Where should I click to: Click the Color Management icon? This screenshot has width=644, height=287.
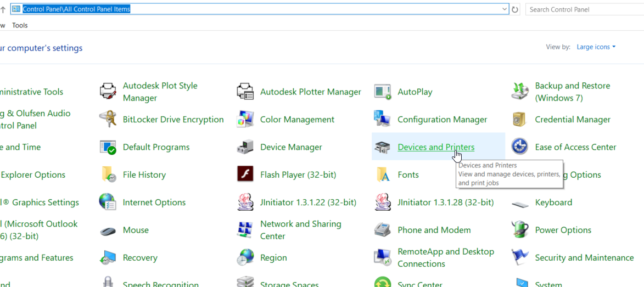pyautogui.click(x=245, y=120)
